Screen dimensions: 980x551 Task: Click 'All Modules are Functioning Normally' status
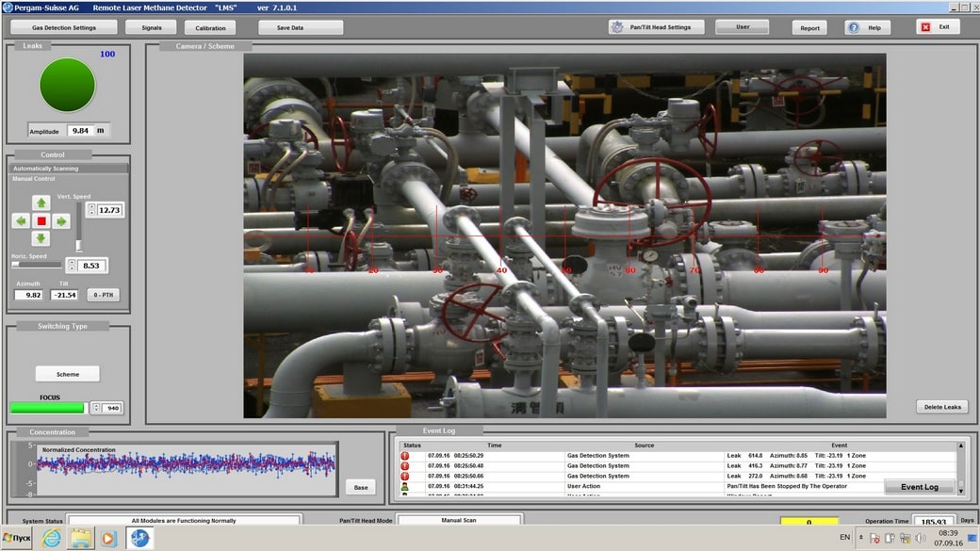185,520
